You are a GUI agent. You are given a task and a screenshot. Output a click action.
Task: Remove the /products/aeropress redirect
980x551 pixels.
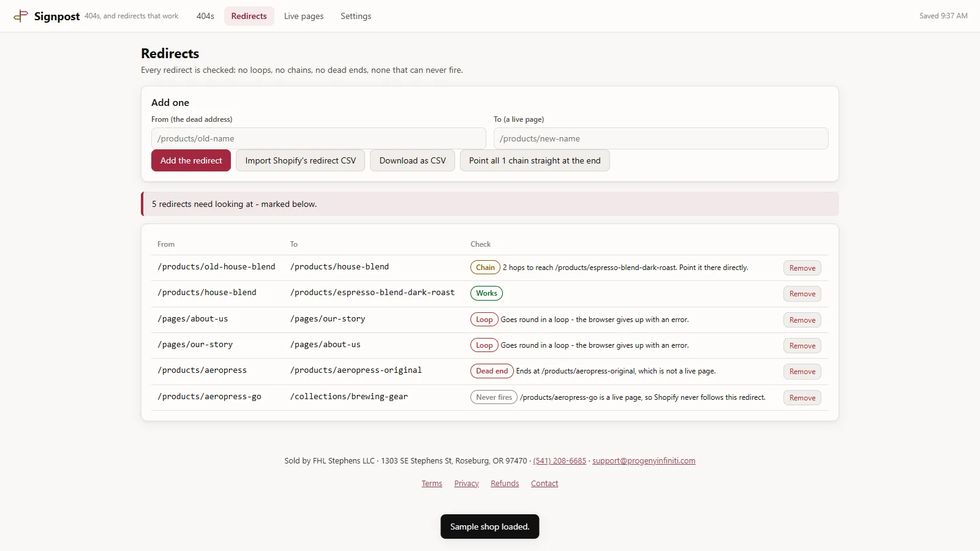click(802, 372)
